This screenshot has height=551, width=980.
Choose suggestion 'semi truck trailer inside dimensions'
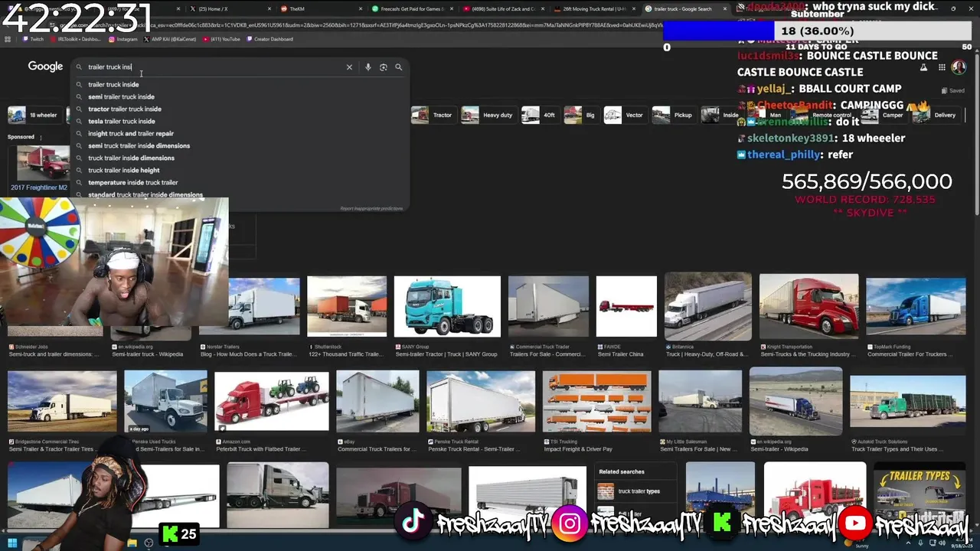(x=139, y=146)
